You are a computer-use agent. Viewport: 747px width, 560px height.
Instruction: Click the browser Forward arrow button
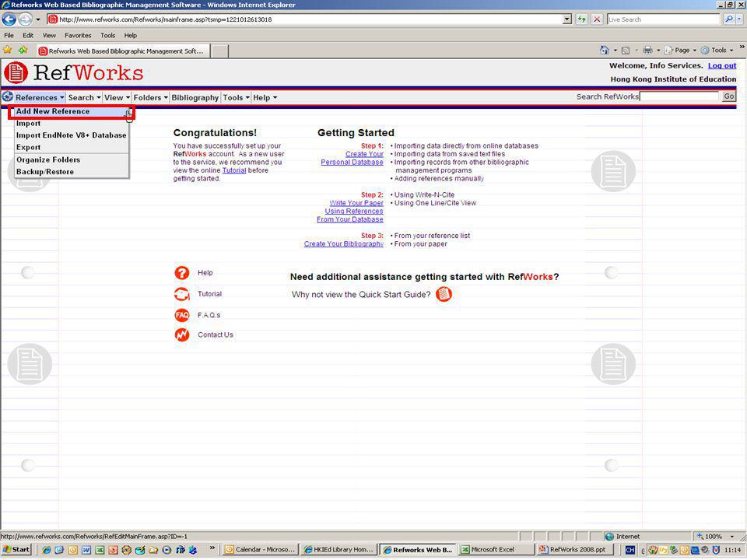25,19
